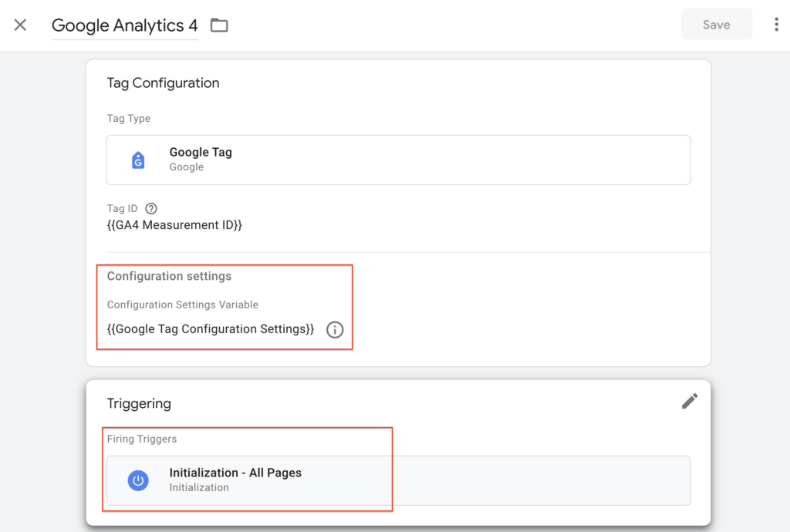Click the {{Google Tag Configuration Settings}} variable
The height and width of the screenshot is (532, 790).
(211, 329)
